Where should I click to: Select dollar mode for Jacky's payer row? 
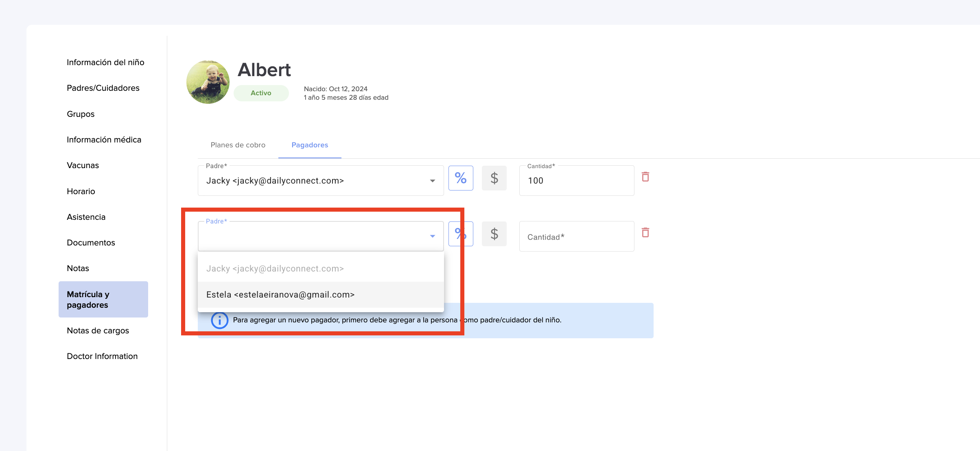(x=494, y=178)
